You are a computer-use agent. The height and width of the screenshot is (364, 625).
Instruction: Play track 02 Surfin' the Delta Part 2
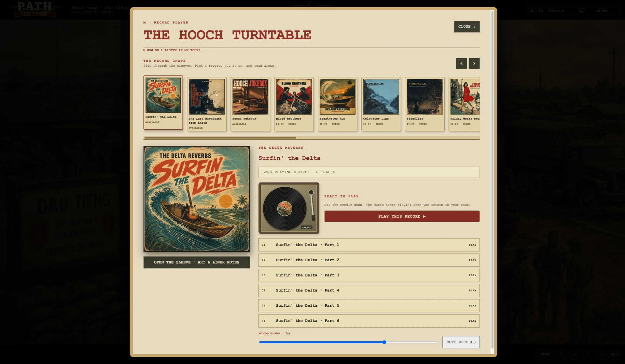click(369, 260)
